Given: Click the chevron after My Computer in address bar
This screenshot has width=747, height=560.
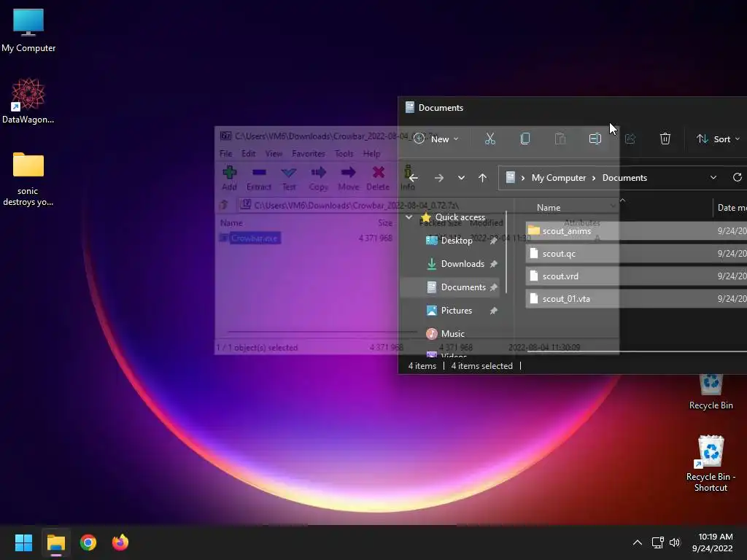Looking at the screenshot, I should 594,178.
